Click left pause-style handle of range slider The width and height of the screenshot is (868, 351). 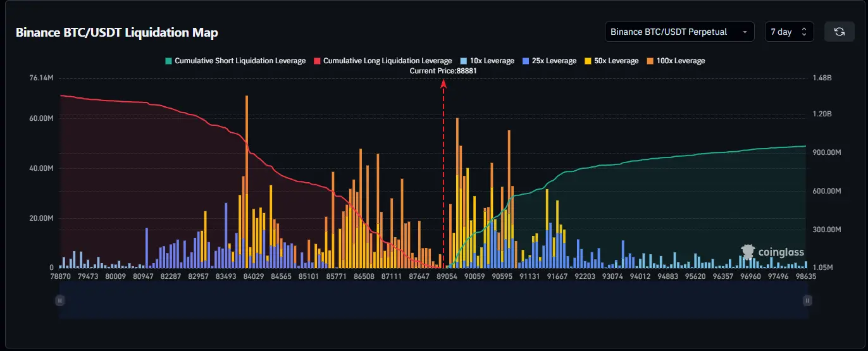coord(60,301)
